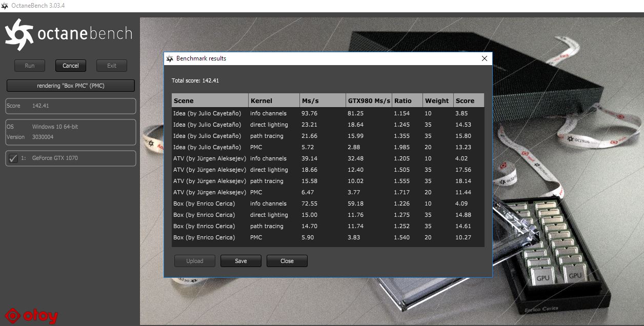Select the ATV PMC row
This screenshot has height=326, width=644.
point(328,192)
